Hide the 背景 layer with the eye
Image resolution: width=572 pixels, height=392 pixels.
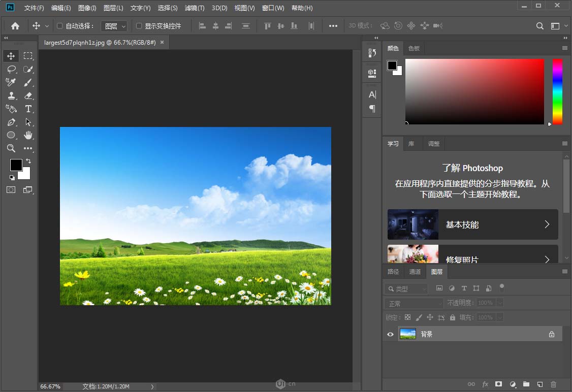tap(390, 334)
